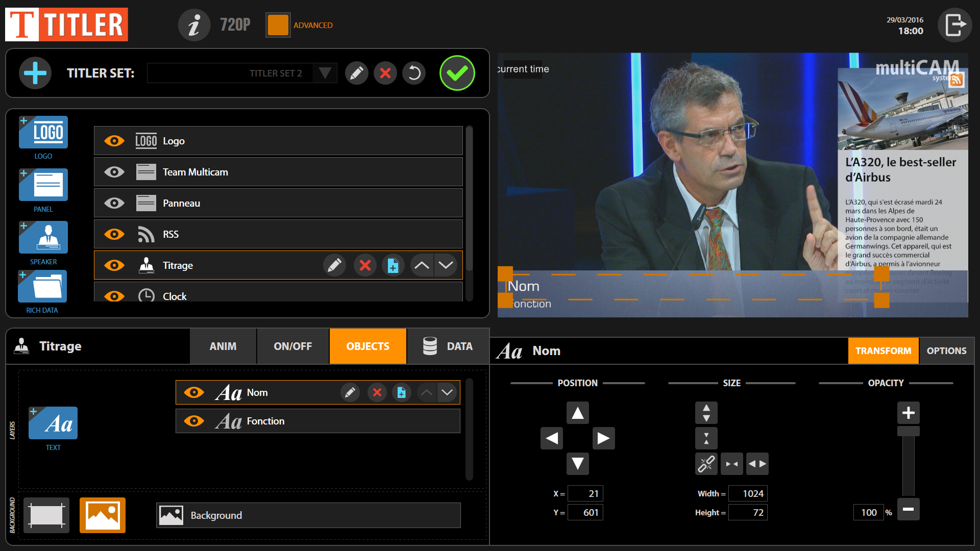Click the green validate checkmark button
Viewport: 980px width, 551px height.
(x=457, y=73)
